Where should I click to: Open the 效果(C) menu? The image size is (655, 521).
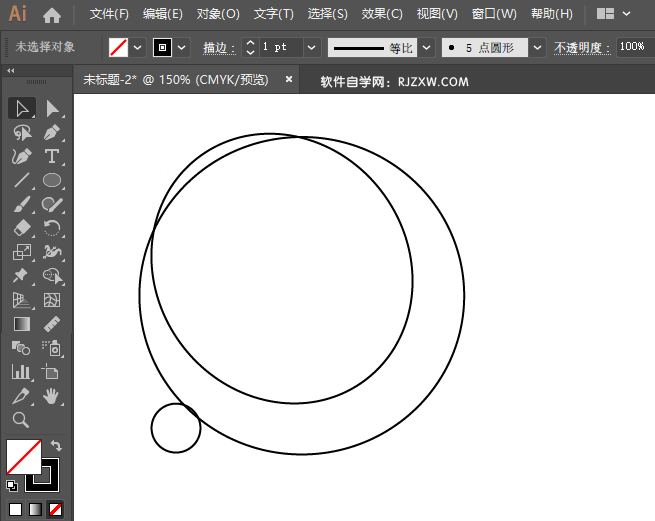point(382,14)
